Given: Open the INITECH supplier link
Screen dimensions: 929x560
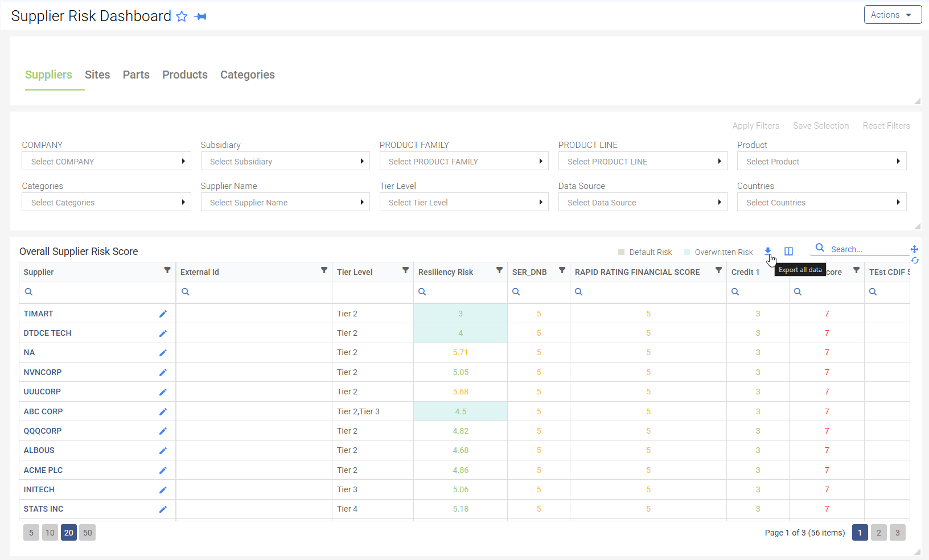Looking at the screenshot, I should tap(39, 489).
